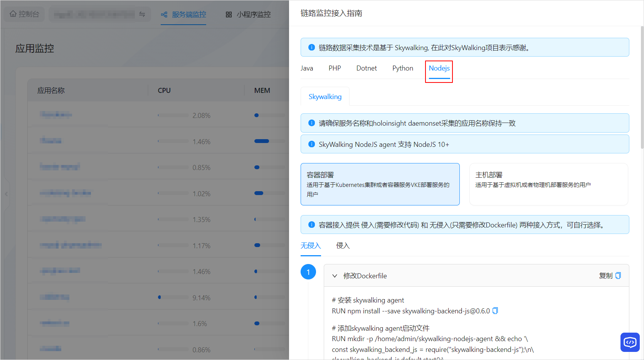Click the 复制 copy button

pos(610,276)
